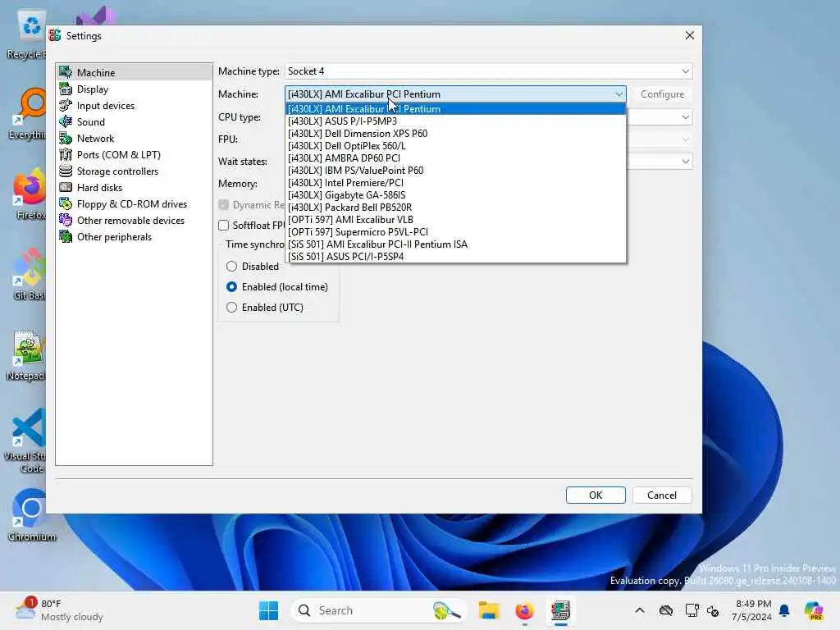Open Visual Studio Code desktop shortcut
Screen dimensions: 840x630
[25, 441]
